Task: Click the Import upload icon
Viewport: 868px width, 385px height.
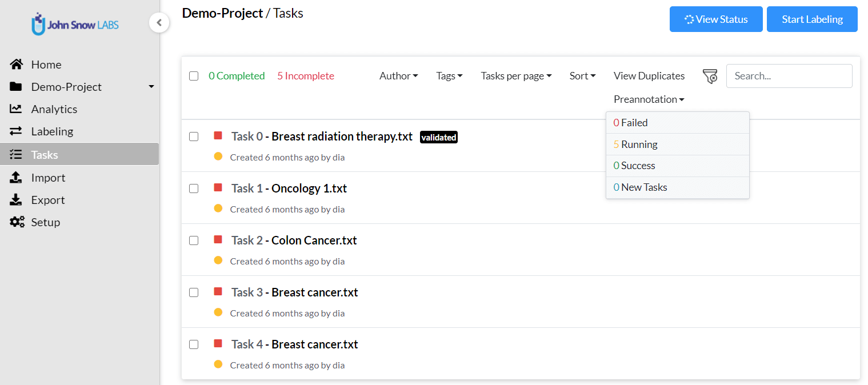Action: pos(16,178)
